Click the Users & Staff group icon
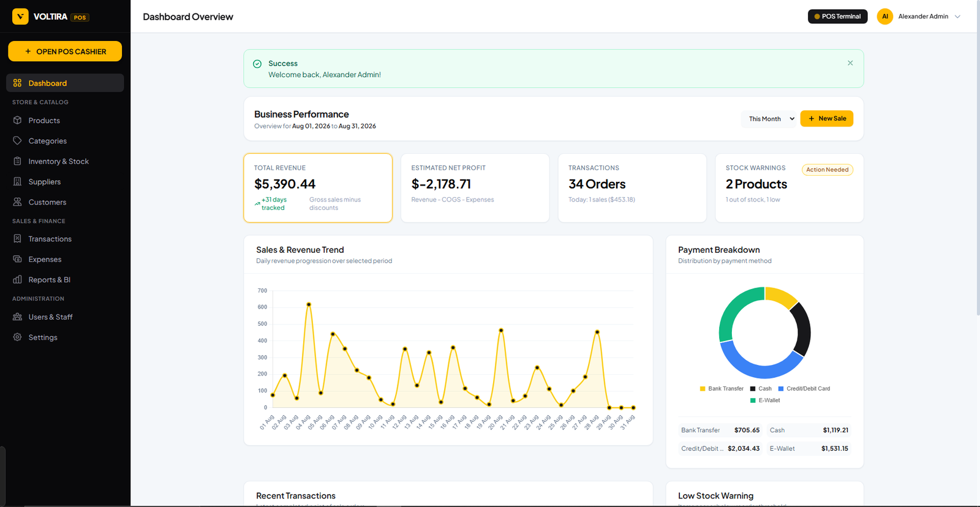Screen dimensions: 980x507 click(17, 317)
